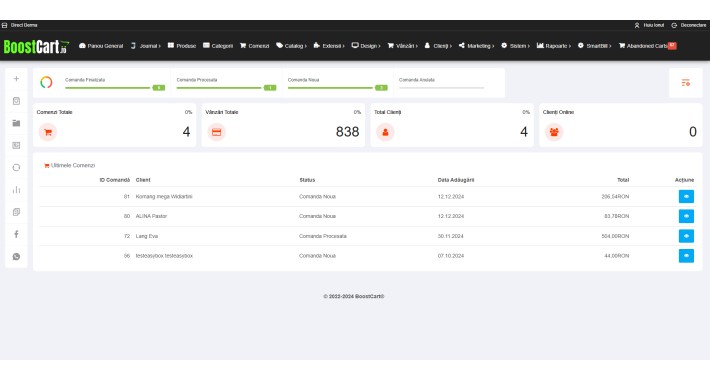Open Categorii in the navigation

[x=218, y=46]
